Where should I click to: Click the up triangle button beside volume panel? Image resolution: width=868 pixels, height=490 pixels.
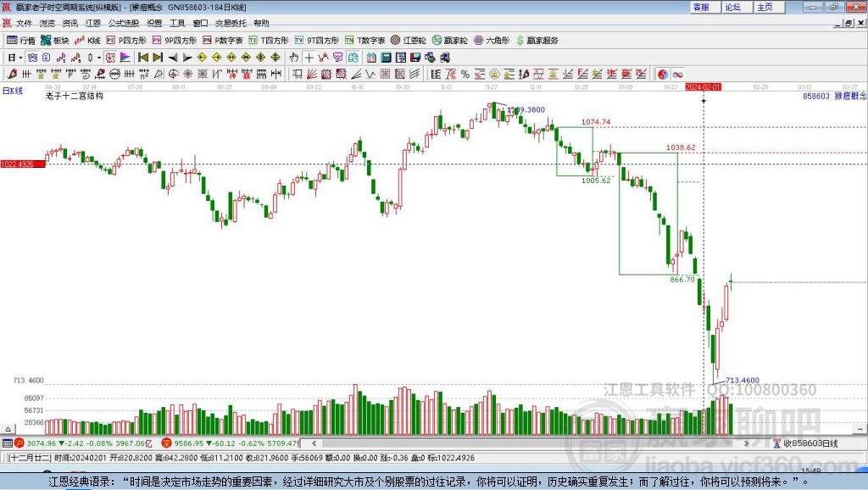[8, 429]
